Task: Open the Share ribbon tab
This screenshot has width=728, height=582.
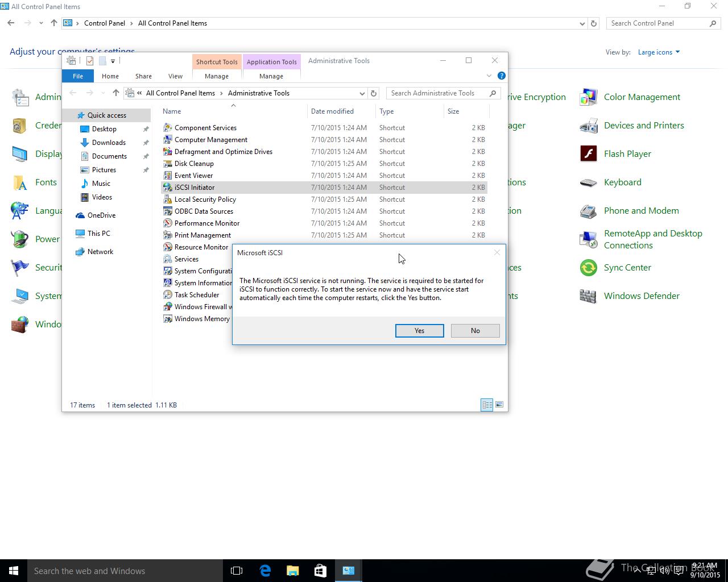Action: tap(143, 76)
